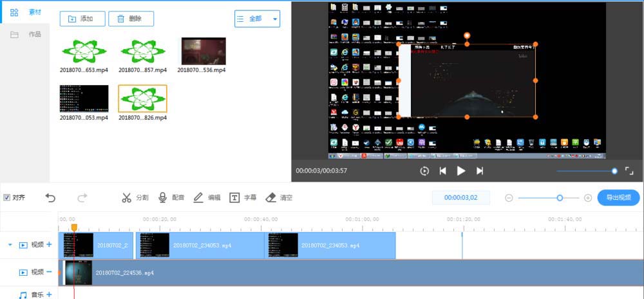Open the 全部 filter dropdown
This screenshot has height=299, width=644.
pos(257,19)
